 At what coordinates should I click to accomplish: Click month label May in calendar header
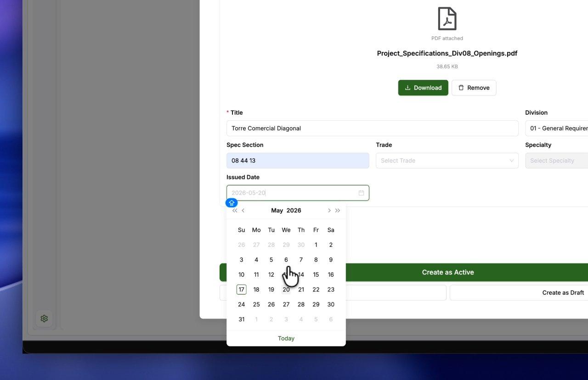pyautogui.click(x=277, y=211)
